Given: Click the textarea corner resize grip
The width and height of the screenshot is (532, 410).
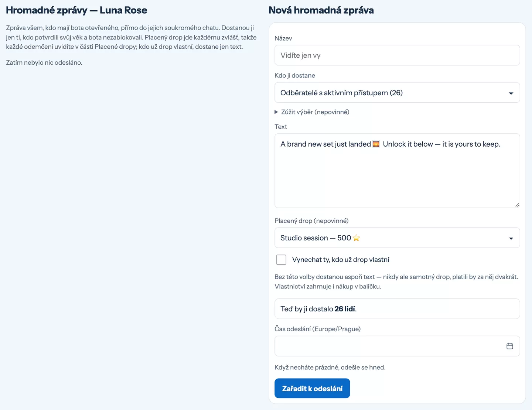Looking at the screenshot, I should pos(517,205).
